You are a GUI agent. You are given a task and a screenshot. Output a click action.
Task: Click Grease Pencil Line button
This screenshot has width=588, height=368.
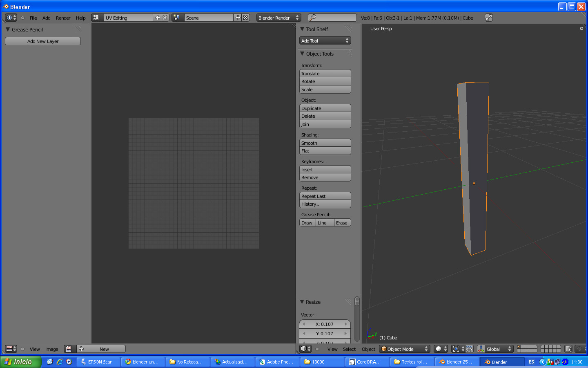[325, 223]
